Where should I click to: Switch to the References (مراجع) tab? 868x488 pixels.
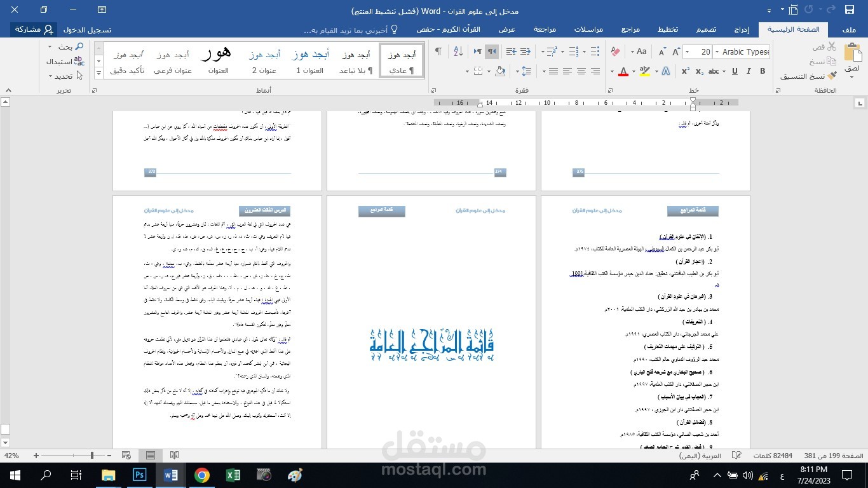[630, 30]
